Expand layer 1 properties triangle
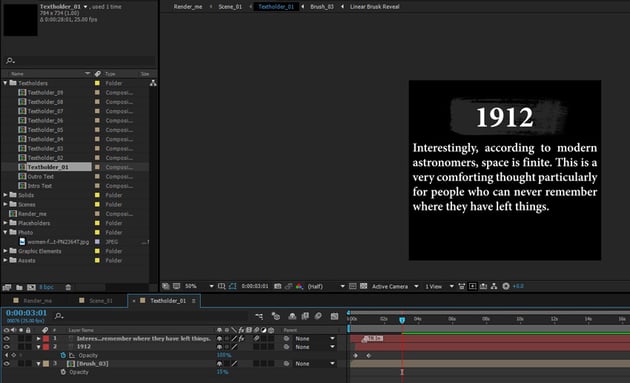This screenshot has width=630, height=383. click(x=39, y=338)
